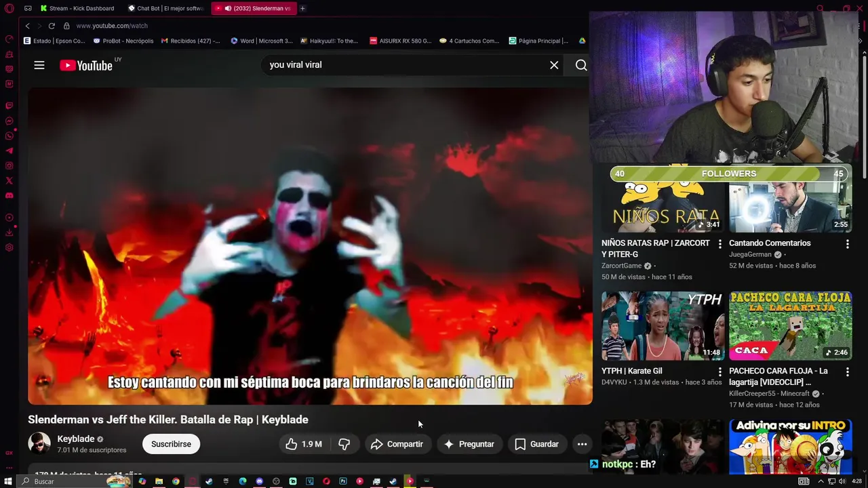Open options menu for YTPH Karate Gil video
The height and width of the screenshot is (488, 868).
(720, 372)
